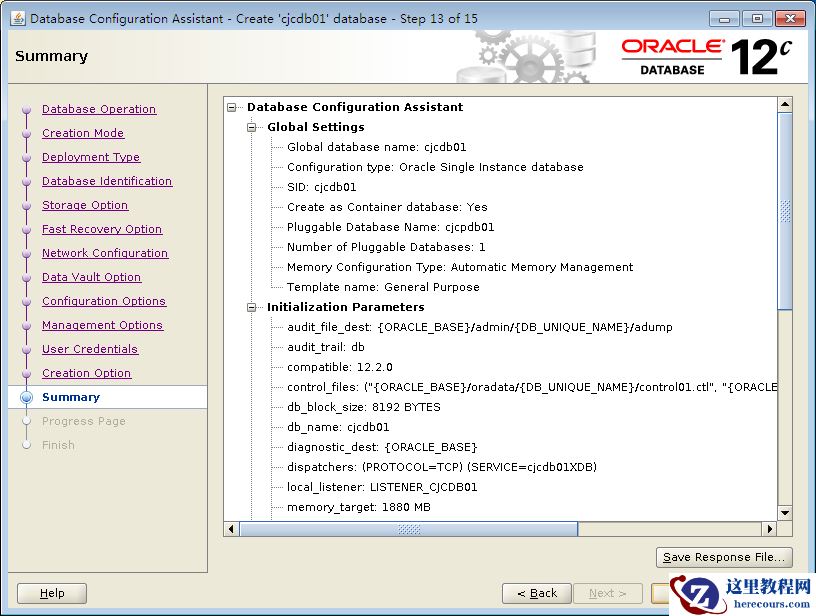Image resolution: width=816 pixels, height=616 pixels.
Task: Open Configuration Options step
Action: click(104, 301)
